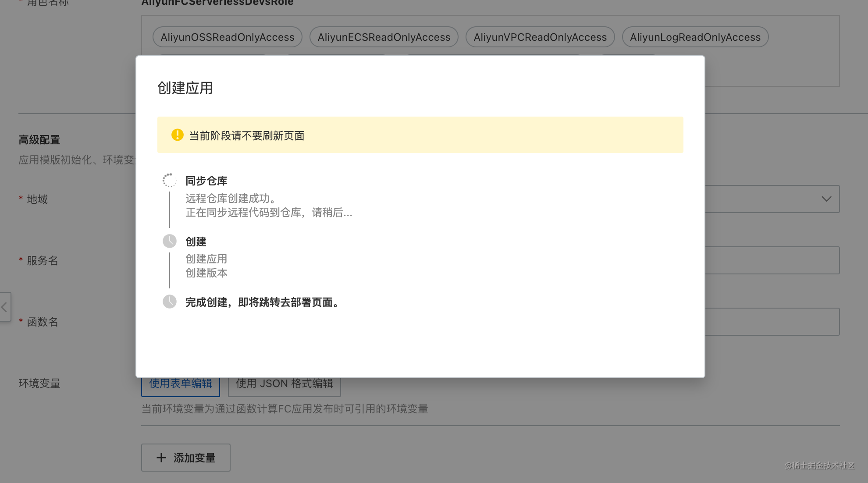The width and height of the screenshot is (868, 483).
Task: Click the 同步仓库 step title
Action: [x=206, y=181]
